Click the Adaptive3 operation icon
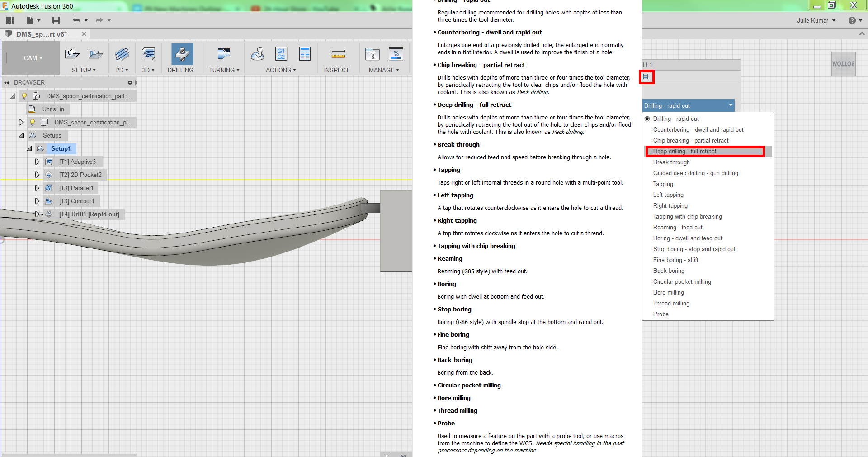The width and height of the screenshot is (868, 457). tap(49, 162)
